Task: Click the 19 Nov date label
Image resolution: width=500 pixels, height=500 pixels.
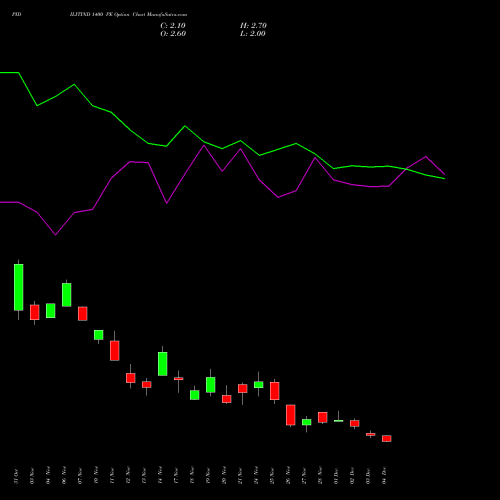Action: click(208, 475)
